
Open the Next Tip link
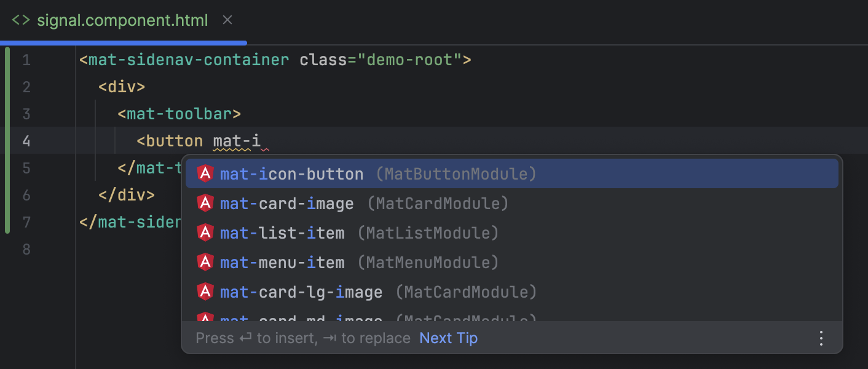pos(448,338)
